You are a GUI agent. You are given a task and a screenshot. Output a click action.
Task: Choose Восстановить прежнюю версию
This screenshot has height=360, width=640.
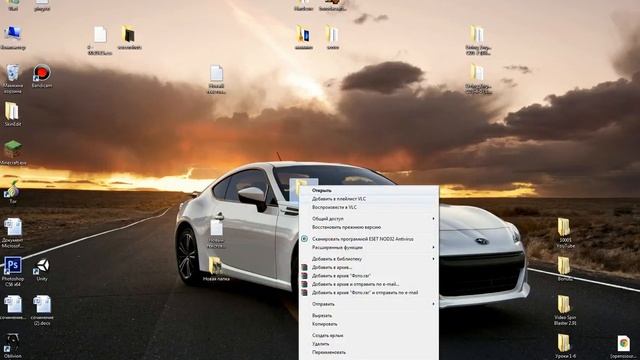[x=346, y=227]
